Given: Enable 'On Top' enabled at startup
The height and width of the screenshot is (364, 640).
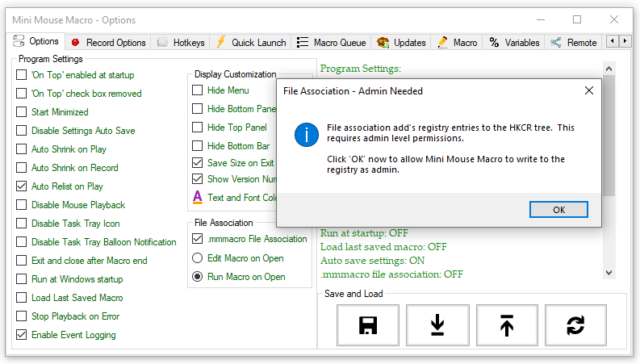Looking at the screenshot, I should [x=21, y=75].
